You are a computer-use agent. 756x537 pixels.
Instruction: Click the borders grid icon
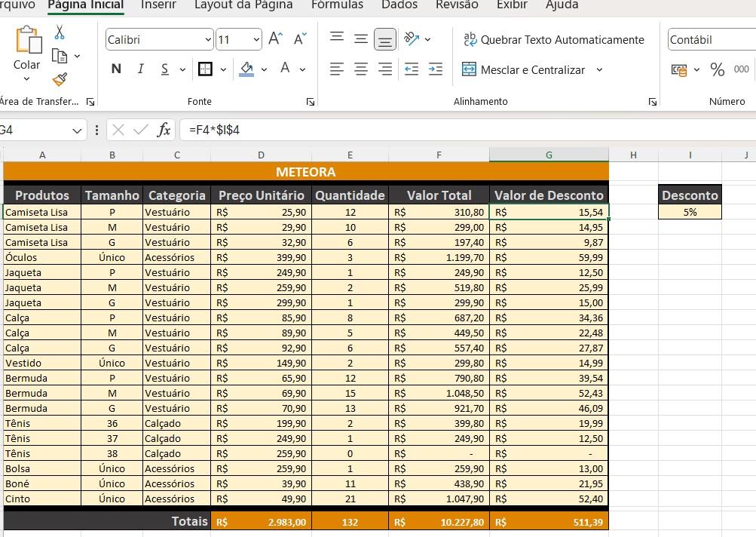[x=205, y=69]
